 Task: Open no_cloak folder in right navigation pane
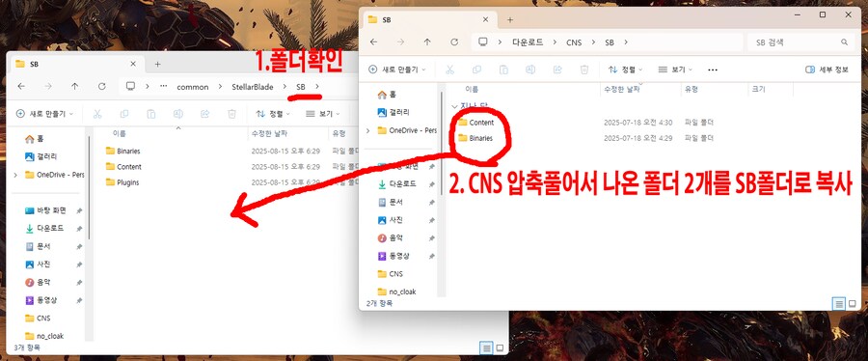[x=396, y=292]
